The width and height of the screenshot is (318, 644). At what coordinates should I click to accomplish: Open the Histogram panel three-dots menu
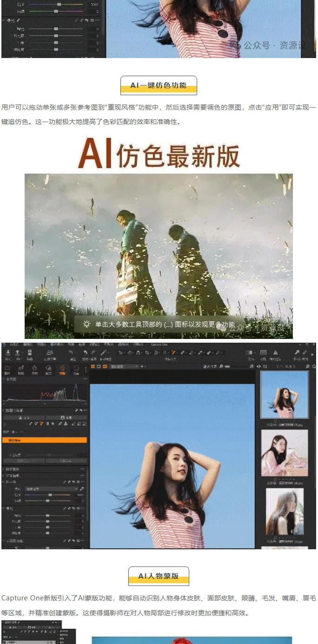pos(85,379)
